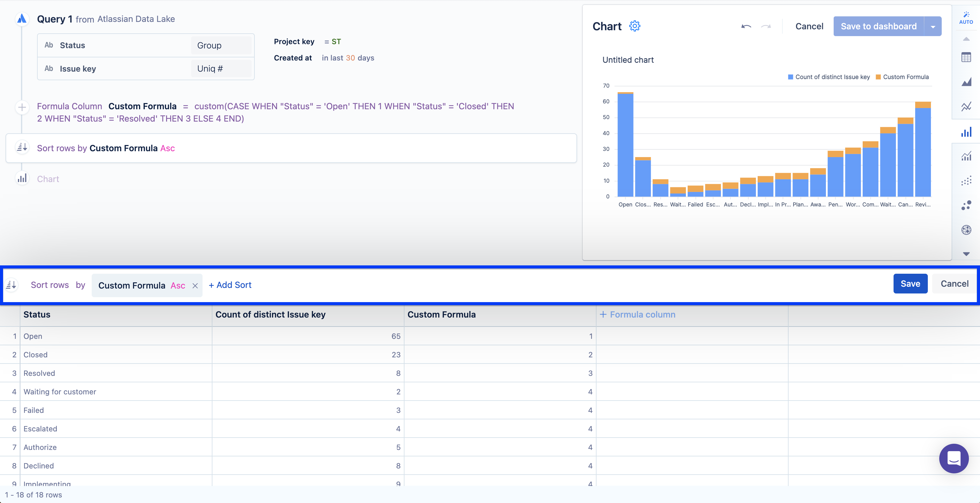
Task: Select the map chart type icon
Action: (966, 230)
